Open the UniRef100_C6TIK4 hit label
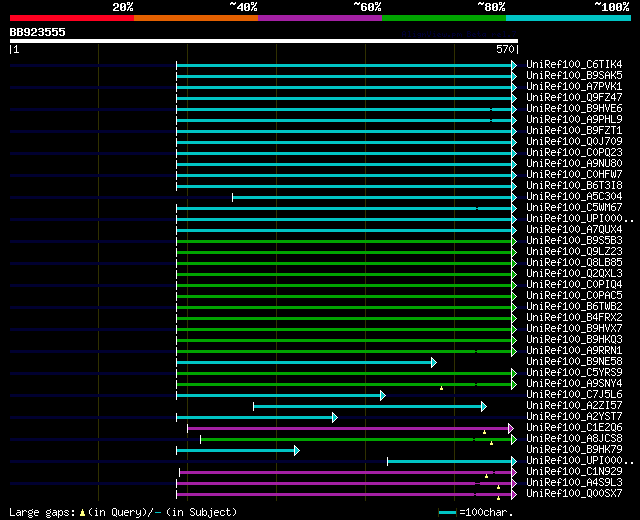This screenshot has height=520, width=640. 574,64
